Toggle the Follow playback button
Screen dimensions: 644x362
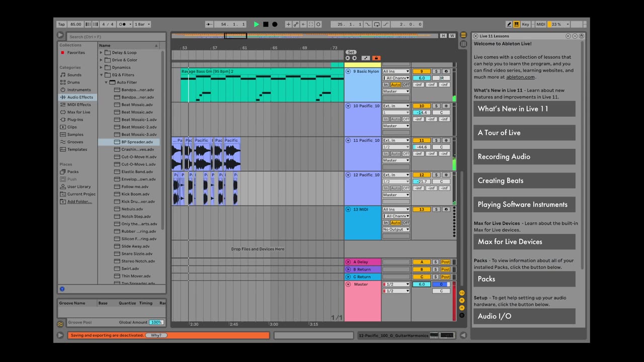(x=209, y=24)
